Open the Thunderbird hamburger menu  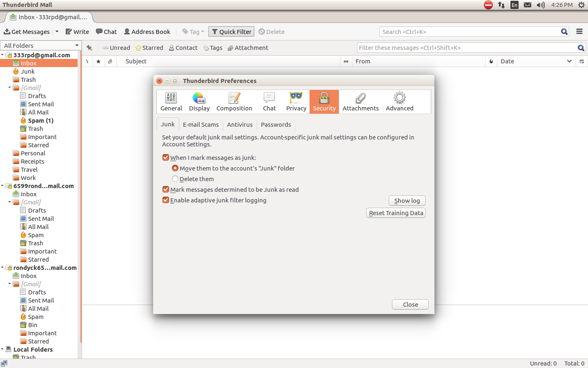tap(579, 31)
